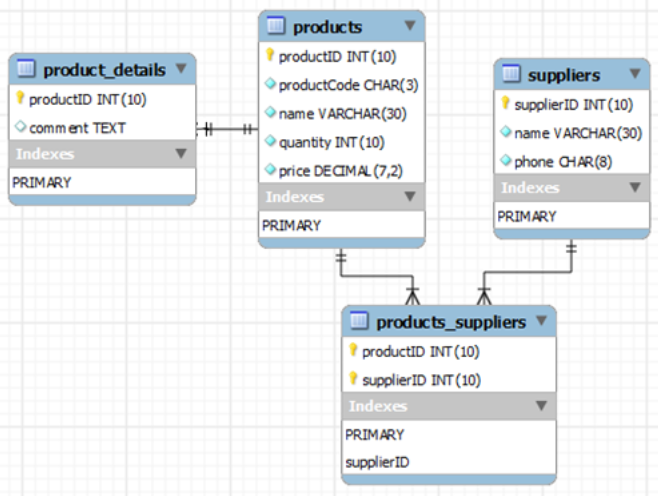The height and width of the screenshot is (496, 658).
Task: Collapse Indexes section of suppliers table
Action: coord(635,187)
